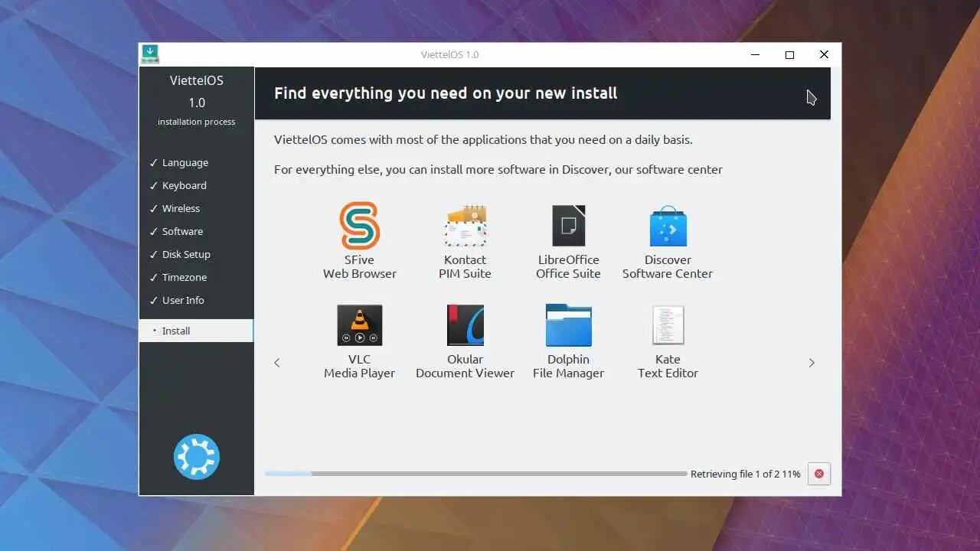The height and width of the screenshot is (551, 980).
Task: Click the 'Discover Software Center' label text
Action: coord(668,266)
